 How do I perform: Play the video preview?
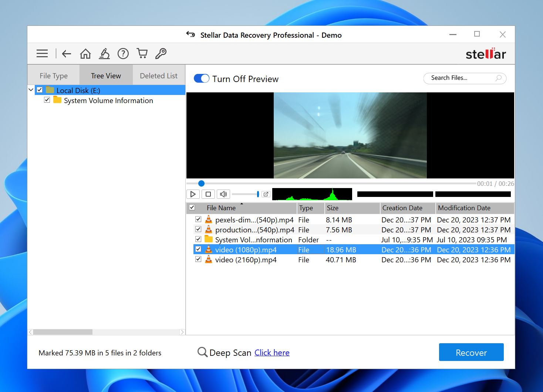[x=193, y=194]
